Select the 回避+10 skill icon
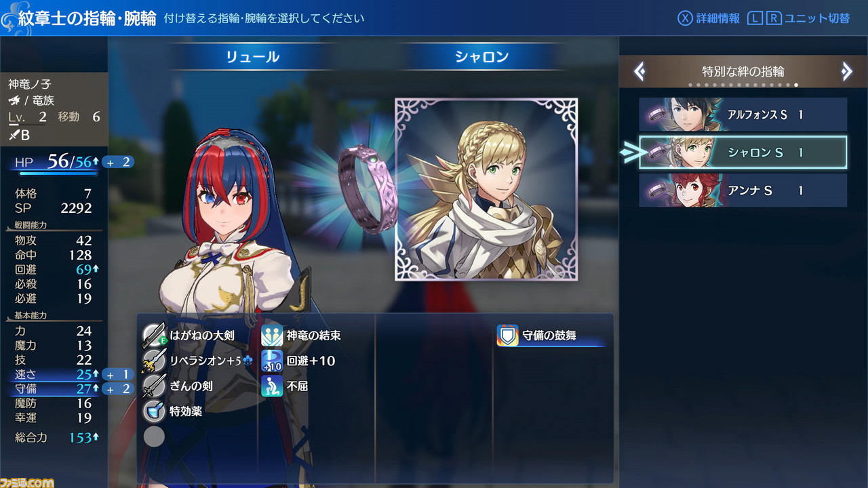Viewport: 868px width, 488px height. coord(272,361)
